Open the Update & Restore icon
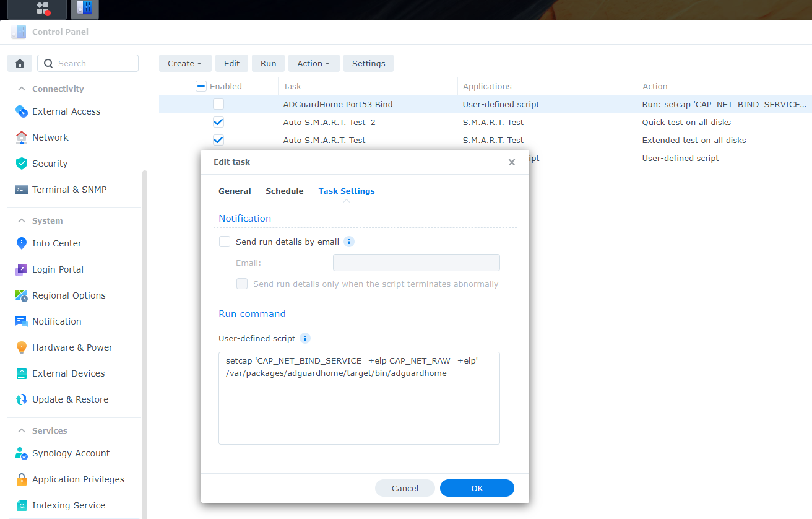Image resolution: width=812 pixels, height=519 pixels. [22, 399]
